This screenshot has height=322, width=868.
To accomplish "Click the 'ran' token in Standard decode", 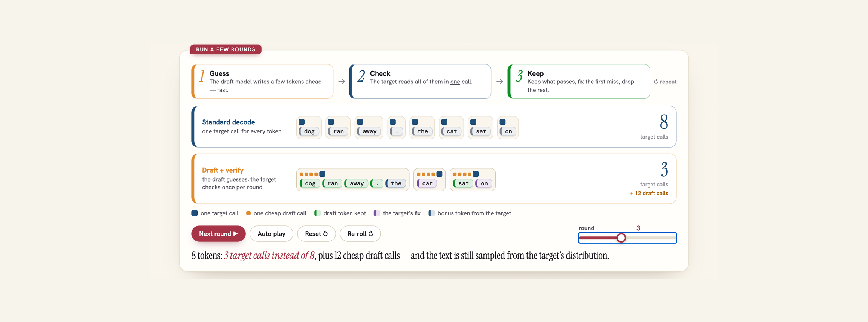I will [338, 131].
